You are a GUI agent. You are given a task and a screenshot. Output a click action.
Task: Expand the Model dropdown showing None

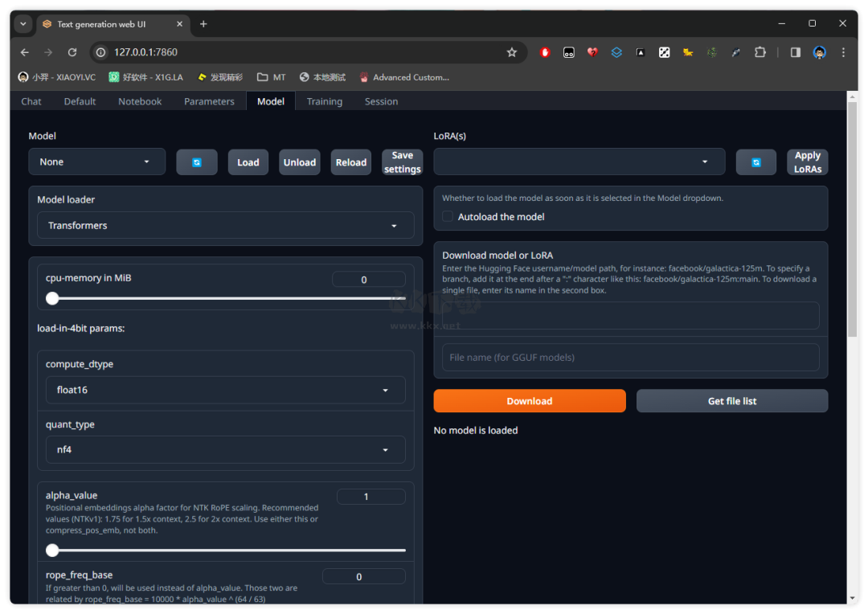pos(96,162)
